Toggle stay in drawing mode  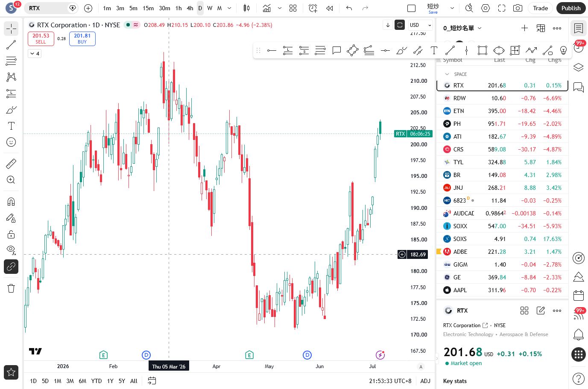tap(11, 218)
